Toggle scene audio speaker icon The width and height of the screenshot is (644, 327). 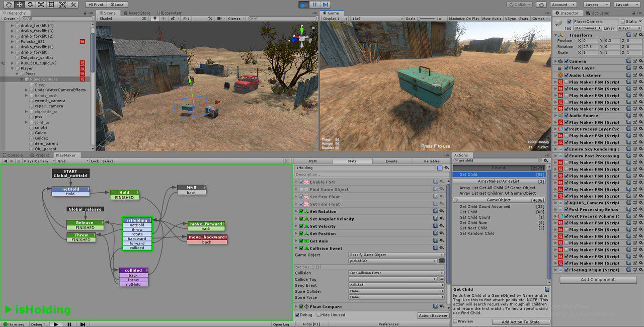click(164, 18)
